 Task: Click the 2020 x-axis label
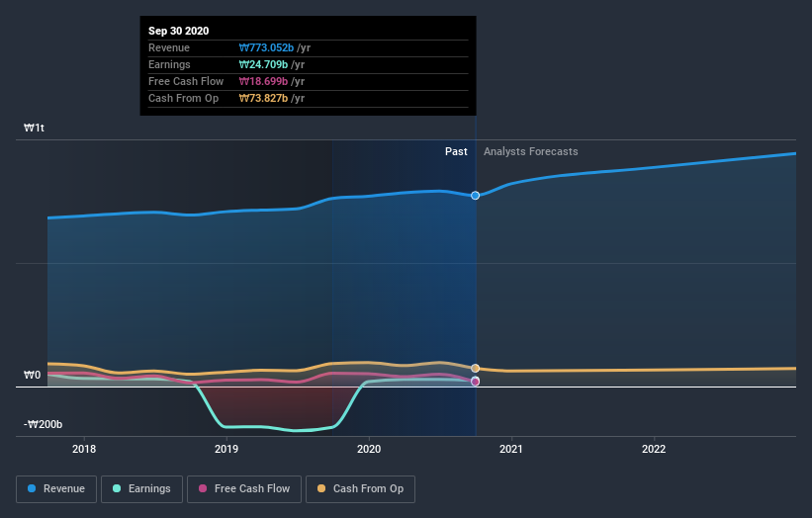(369, 449)
